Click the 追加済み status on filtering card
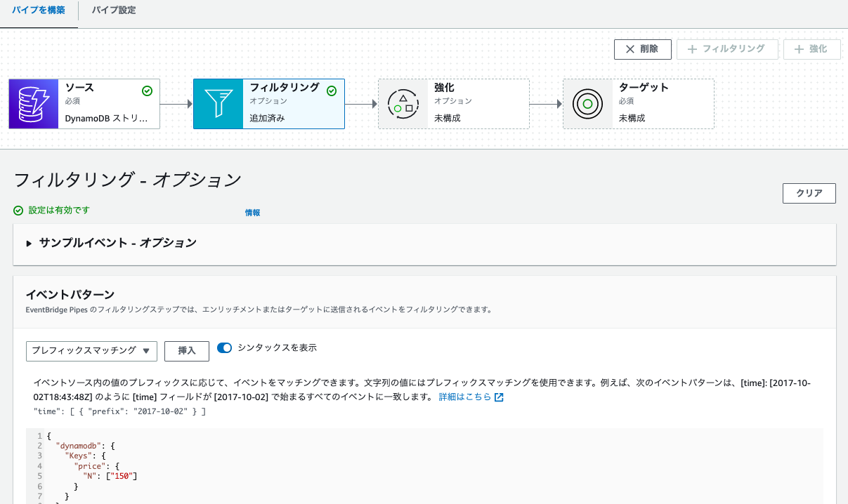 267,118
